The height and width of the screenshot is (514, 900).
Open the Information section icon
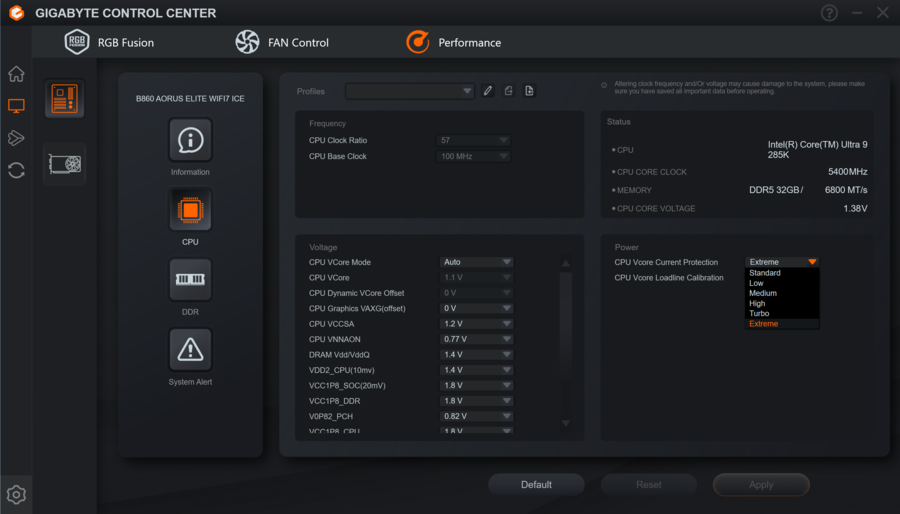pyautogui.click(x=190, y=140)
